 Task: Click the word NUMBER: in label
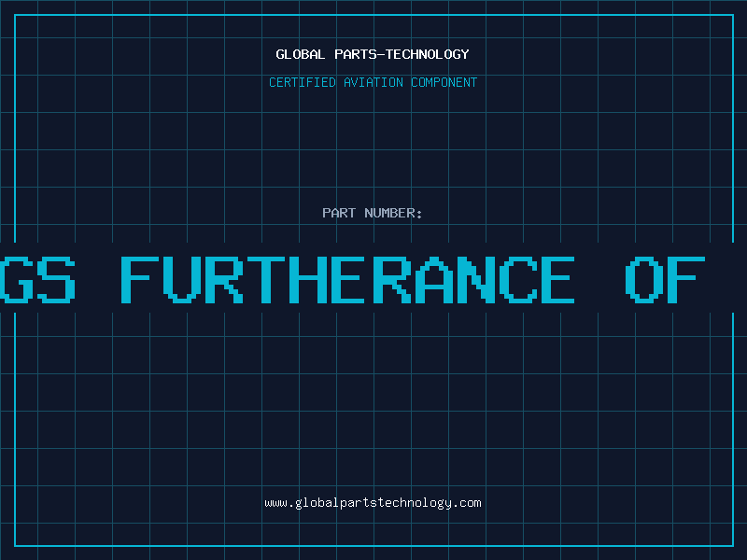(393, 213)
